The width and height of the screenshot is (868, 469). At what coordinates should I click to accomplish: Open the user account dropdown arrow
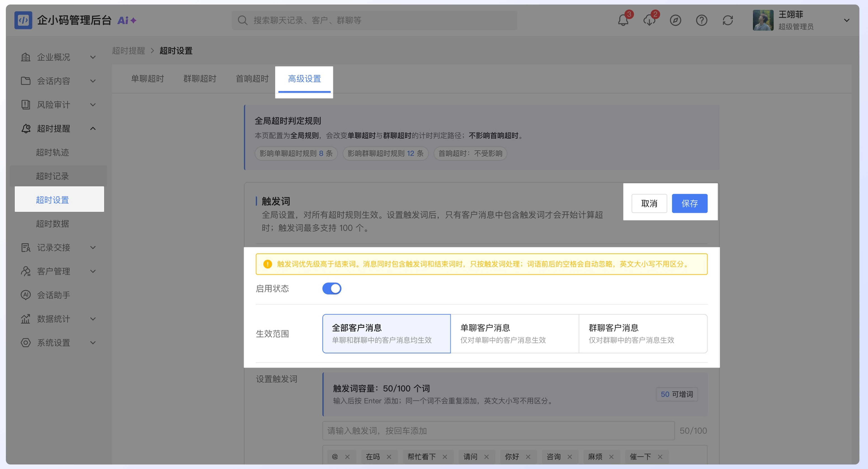click(847, 20)
